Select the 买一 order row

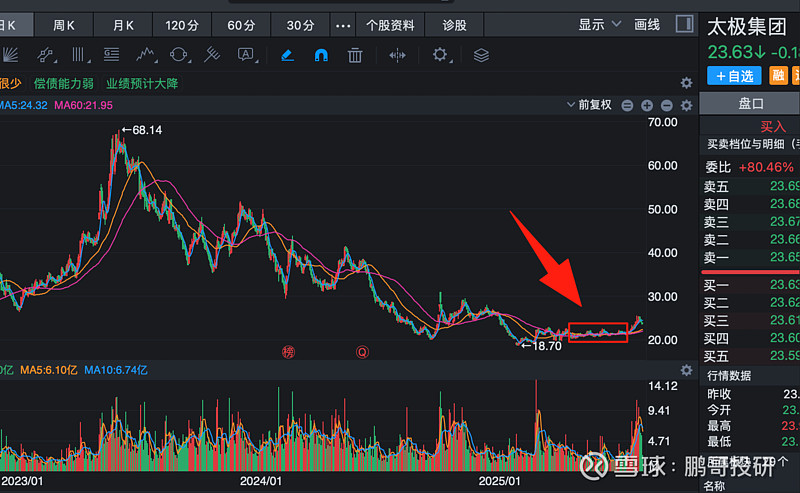pos(752,285)
